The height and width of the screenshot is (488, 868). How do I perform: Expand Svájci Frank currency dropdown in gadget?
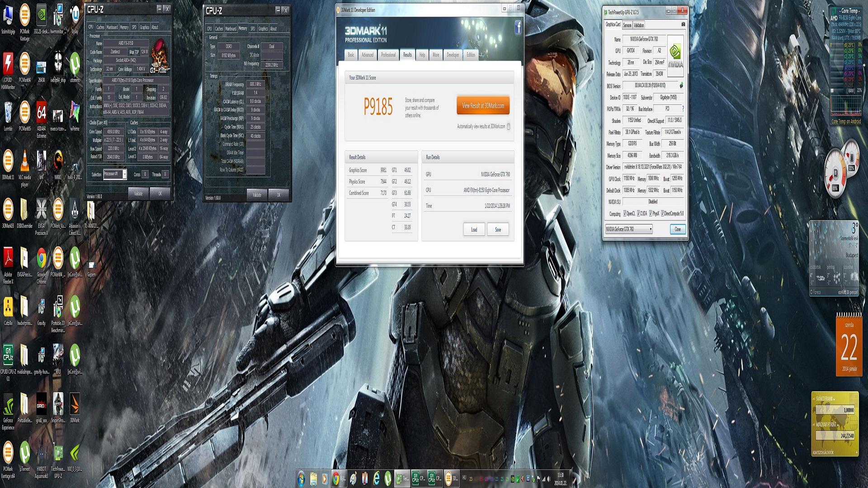[x=834, y=399]
